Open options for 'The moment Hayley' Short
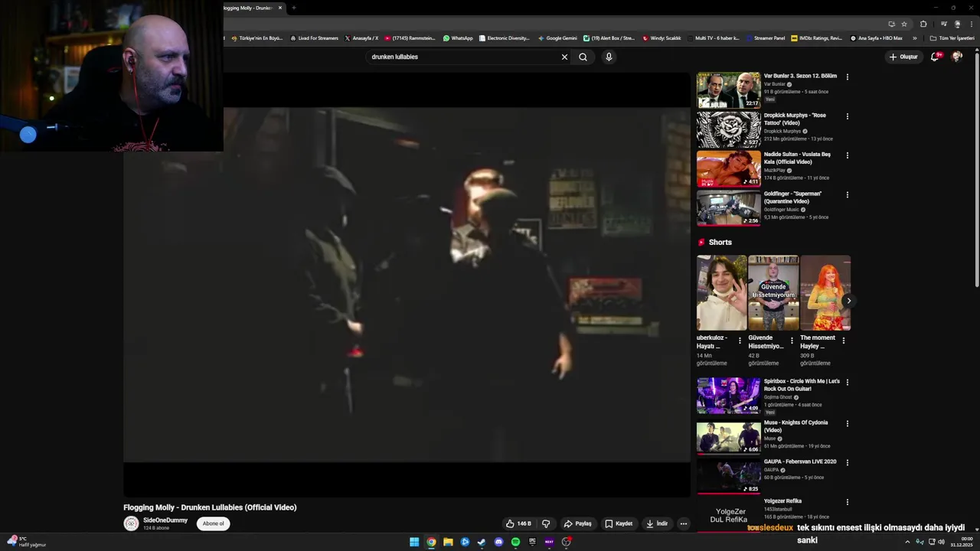This screenshot has width=980, height=551. (843, 341)
